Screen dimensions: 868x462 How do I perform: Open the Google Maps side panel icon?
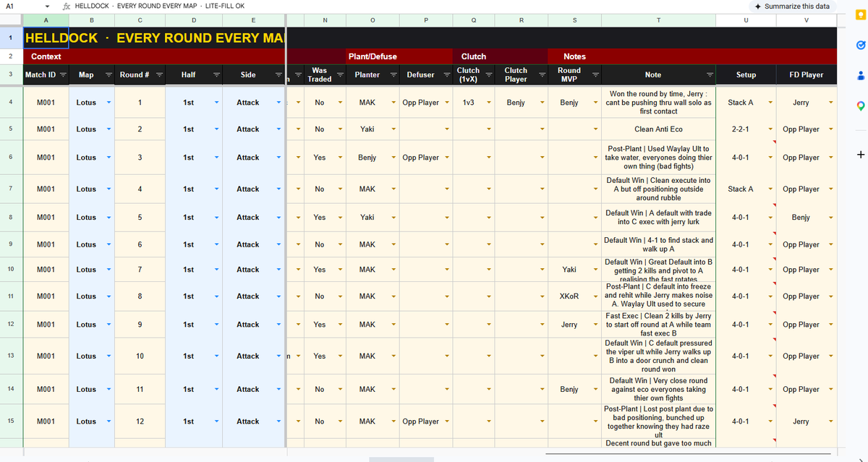tap(859, 106)
